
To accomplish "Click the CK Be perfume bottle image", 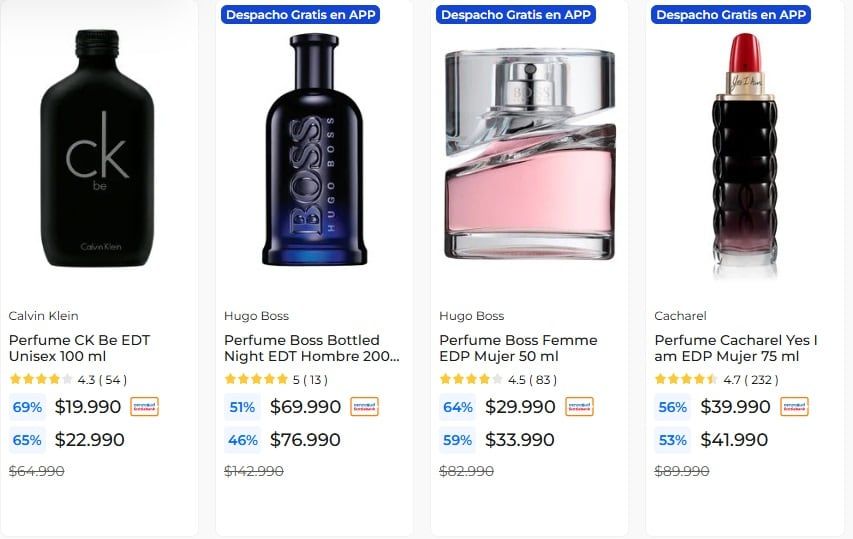I will coord(98,148).
